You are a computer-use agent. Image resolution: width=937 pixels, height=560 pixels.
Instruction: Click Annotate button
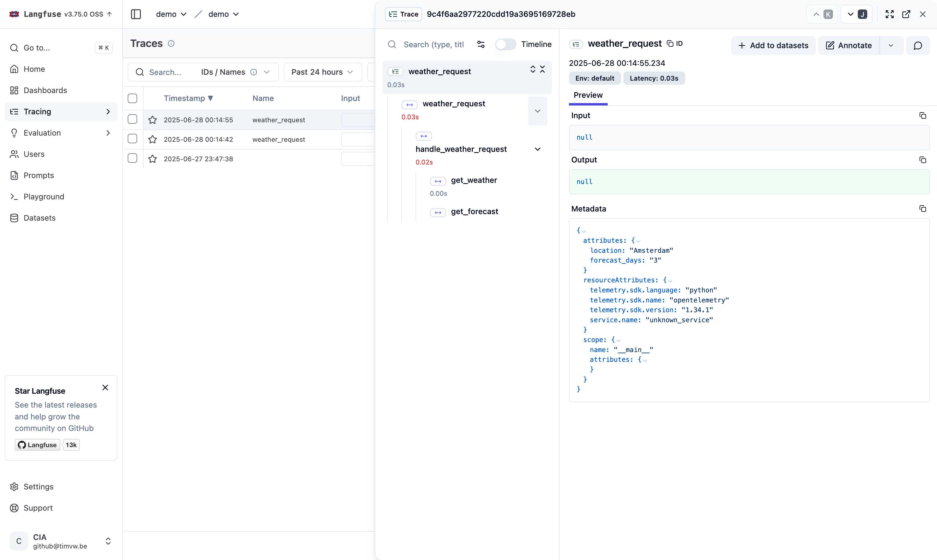coord(849,45)
